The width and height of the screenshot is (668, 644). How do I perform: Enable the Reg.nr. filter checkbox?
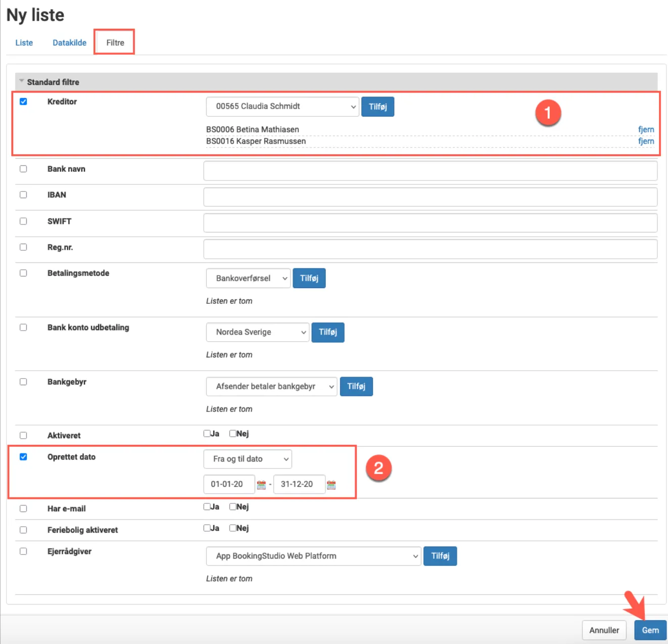23,247
